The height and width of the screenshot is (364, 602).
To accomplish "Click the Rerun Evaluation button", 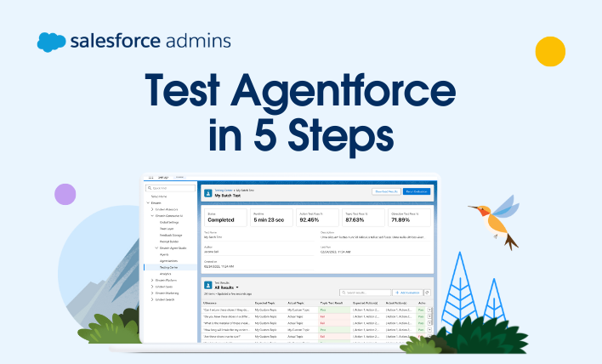I will 417,191.
